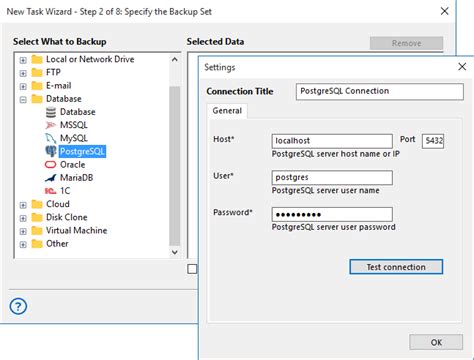Click the tree scrollbar up arrow

coord(174,60)
